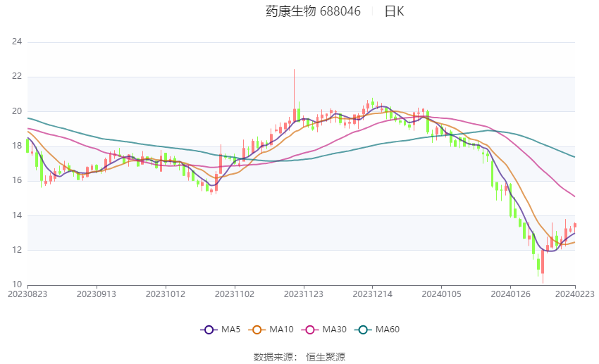Click the chart title 药康生物 688046
Screen dimensions: 599x364
pyautogui.click(x=313, y=11)
